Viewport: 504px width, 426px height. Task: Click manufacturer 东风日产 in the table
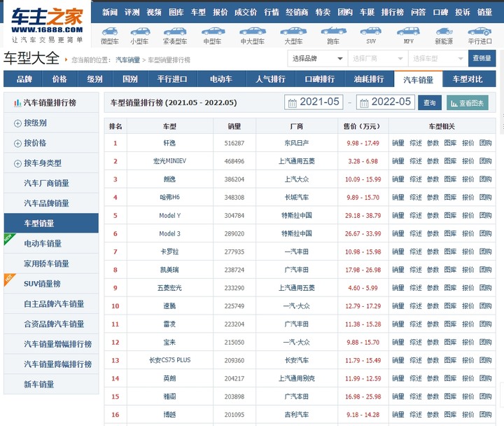(x=296, y=143)
